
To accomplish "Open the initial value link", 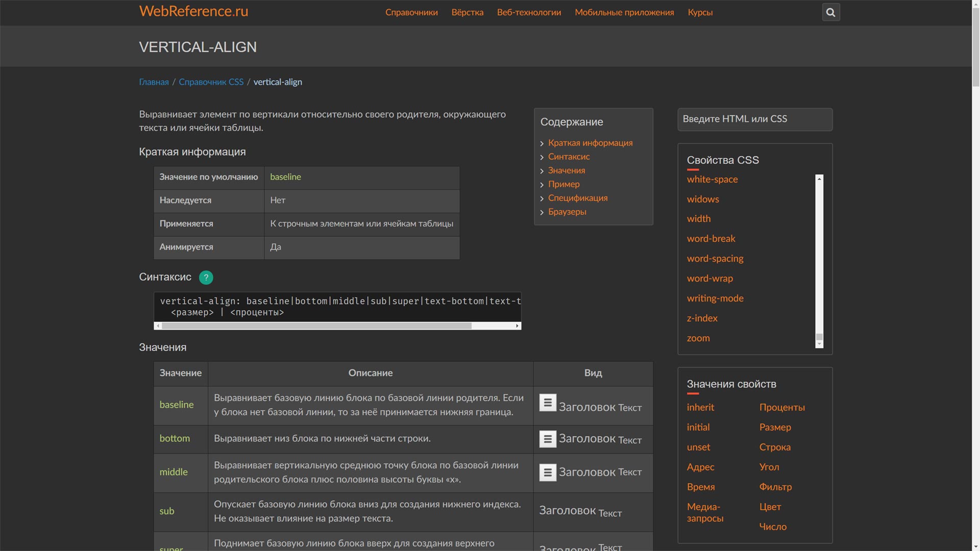I will coord(698,428).
